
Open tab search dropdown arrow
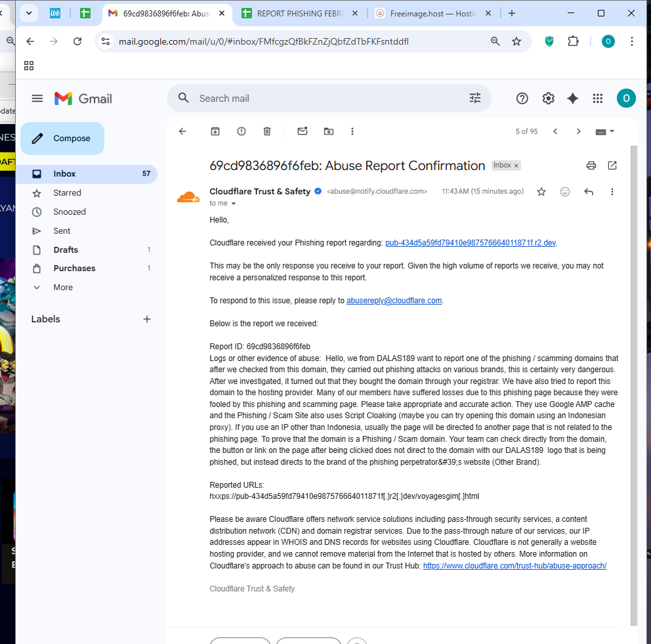click(x=29, y=13)
